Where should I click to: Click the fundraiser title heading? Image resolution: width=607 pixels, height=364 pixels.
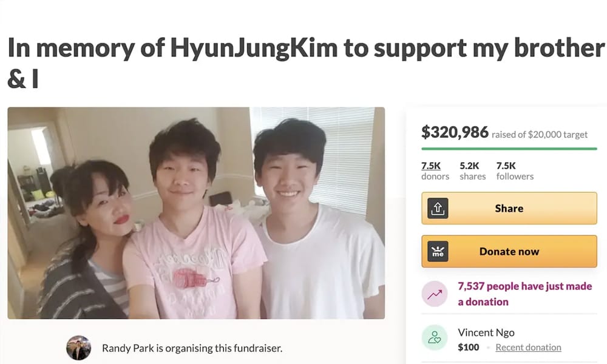(x=306, y=63)
